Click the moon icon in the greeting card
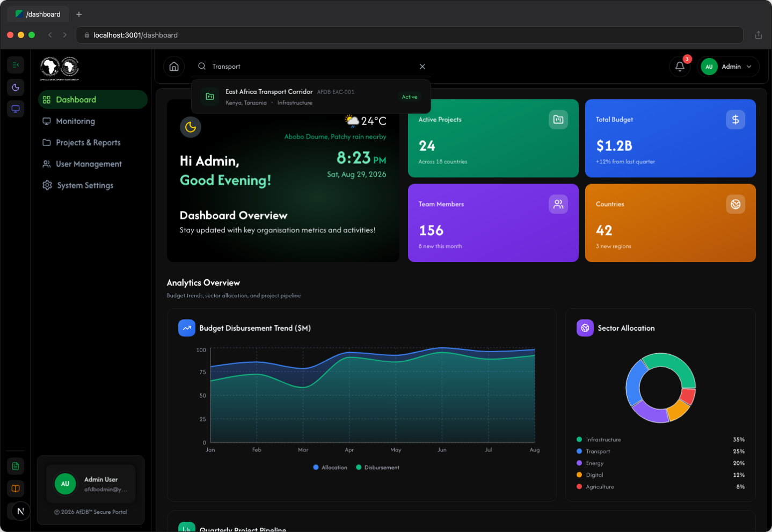The image size is (772, 532). click(191, 127)
